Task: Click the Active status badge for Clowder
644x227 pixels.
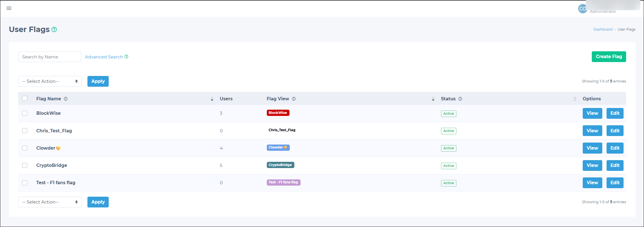Action: 448,148
